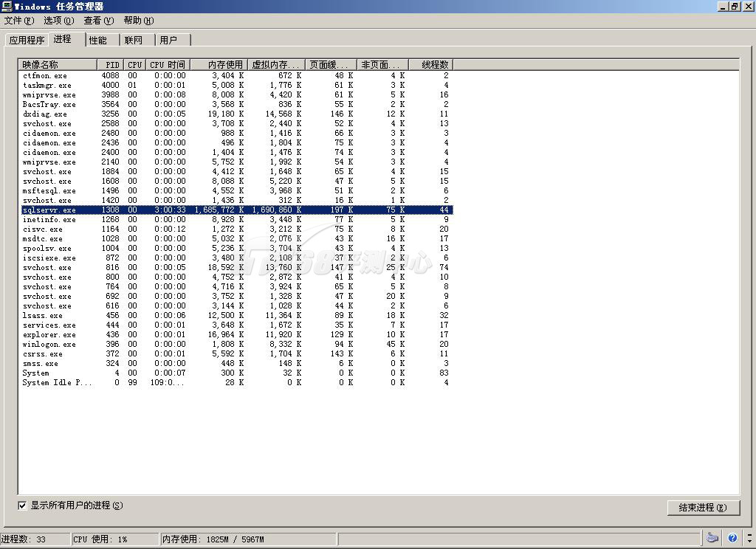Sort by PID column header
This screenshot has width=756, height=549.
point(111,65)
